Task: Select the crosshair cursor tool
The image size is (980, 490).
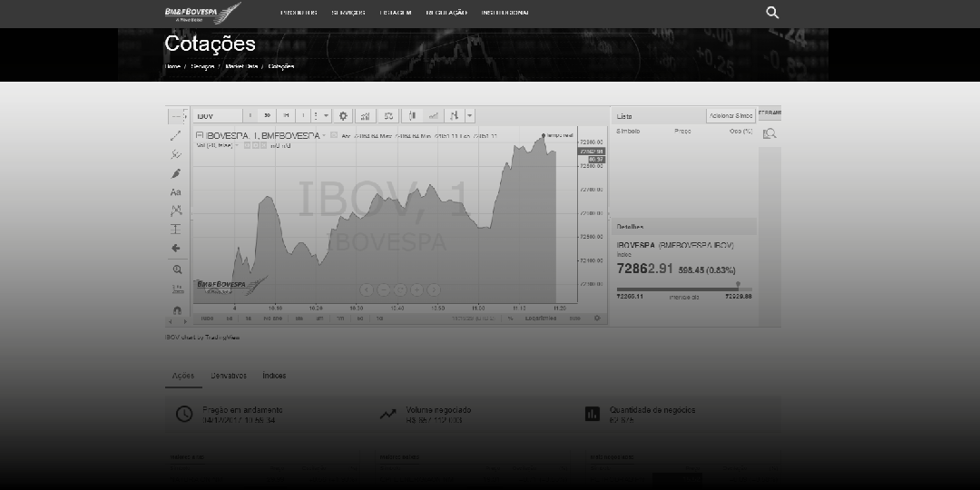Action: coord(178,116)
